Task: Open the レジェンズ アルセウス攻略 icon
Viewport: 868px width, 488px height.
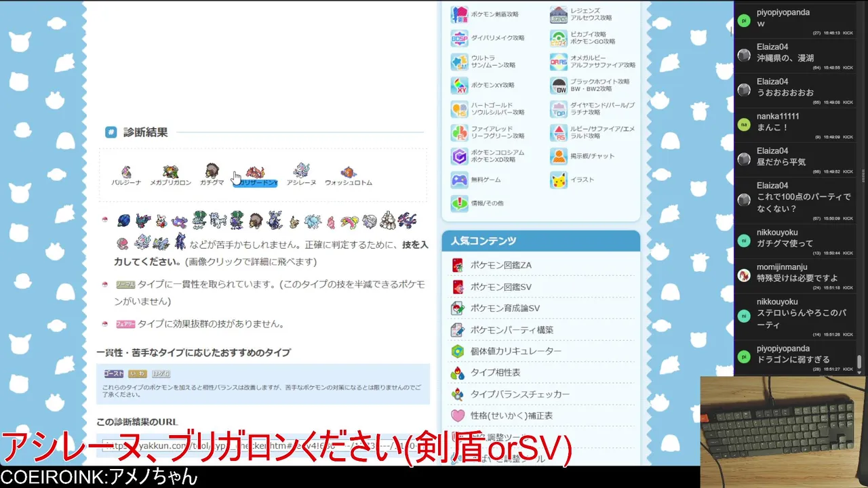Action: tap(558, 14)
